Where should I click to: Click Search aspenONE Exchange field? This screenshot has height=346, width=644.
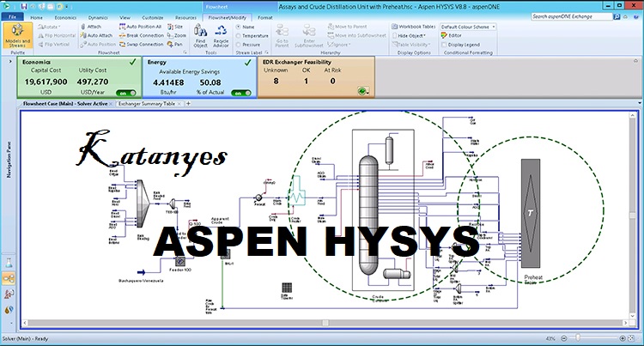pos(572,16)
